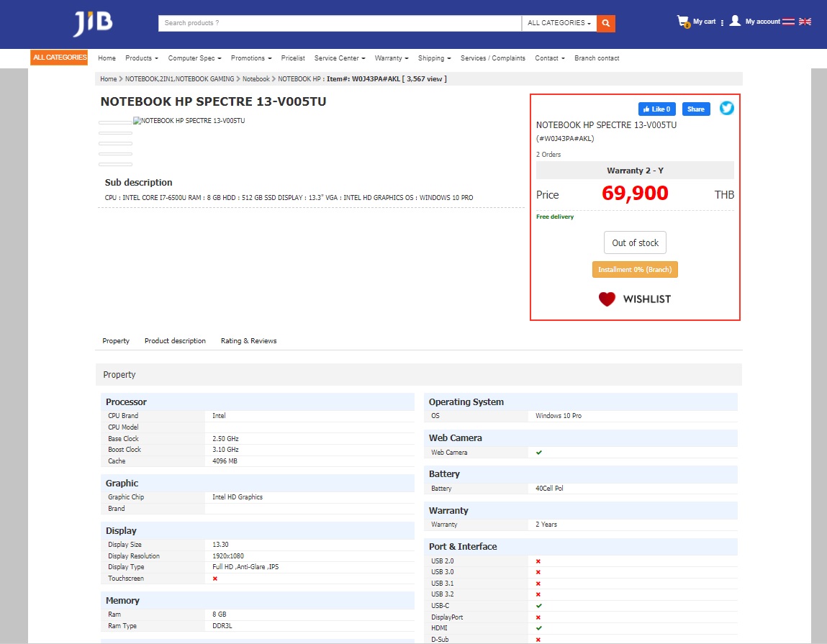Switch language via UK flag

805,22
